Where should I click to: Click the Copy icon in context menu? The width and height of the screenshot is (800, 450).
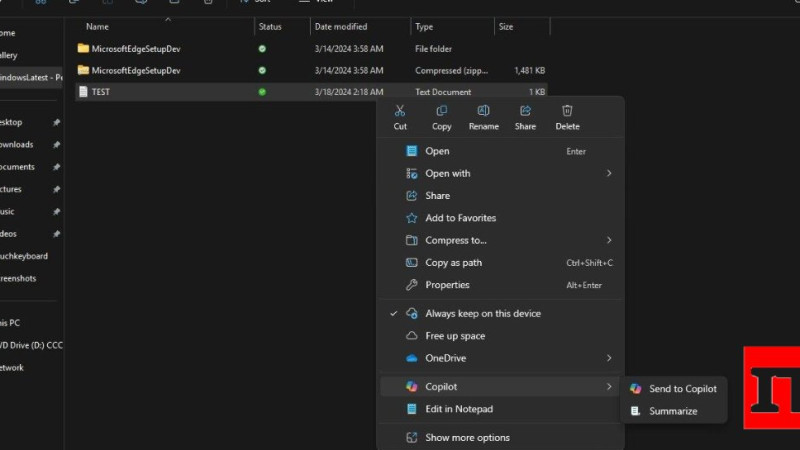point(441,111)
